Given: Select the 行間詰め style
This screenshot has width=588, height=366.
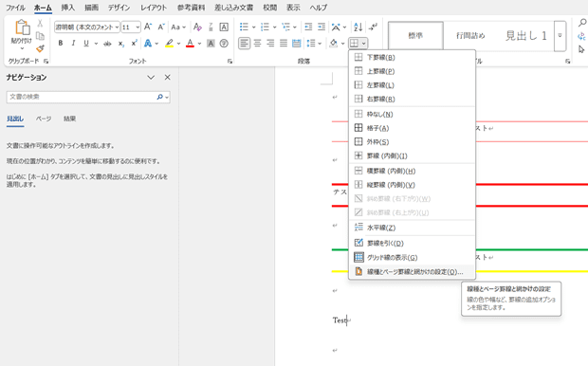Looking at the screenshot, I should (470, 36).
